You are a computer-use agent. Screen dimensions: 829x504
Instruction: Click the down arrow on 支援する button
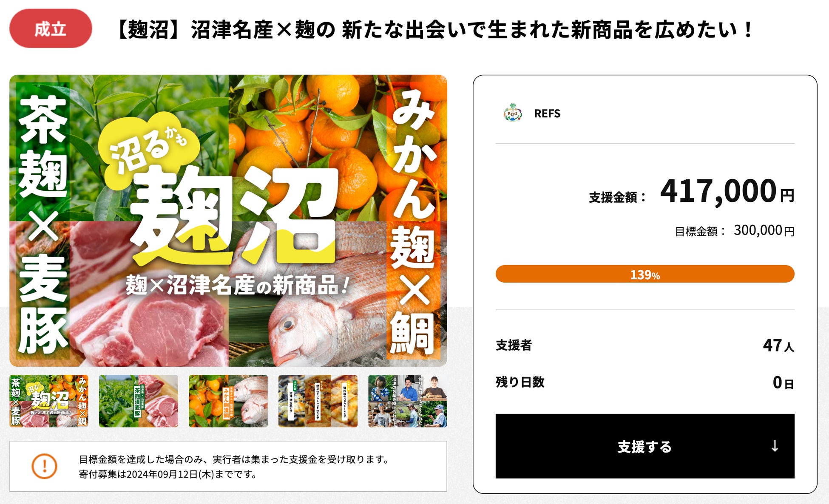(x=775, y=446)
